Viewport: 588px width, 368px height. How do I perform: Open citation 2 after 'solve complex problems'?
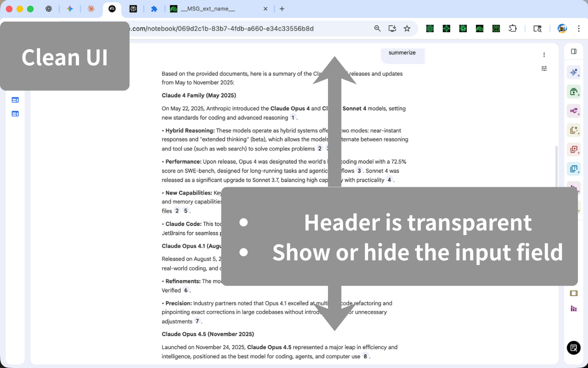click(320, 149)
